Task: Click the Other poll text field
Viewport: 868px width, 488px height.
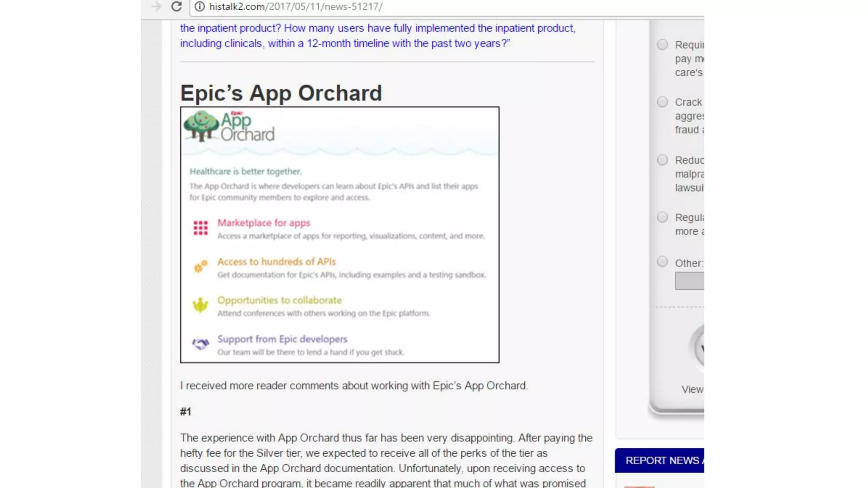Action: (690, 281)
